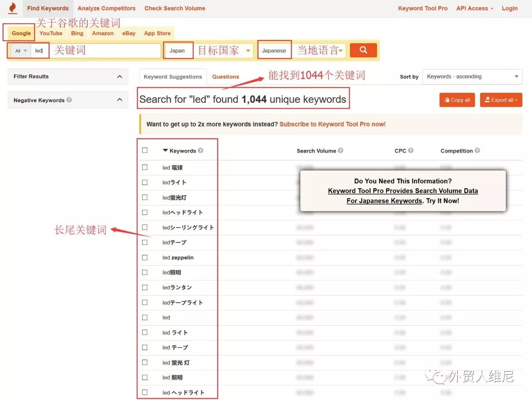Switch to the eBay tab
This screenshot has height=400, width=532.
pyautogui.click(x=129, y=33)
